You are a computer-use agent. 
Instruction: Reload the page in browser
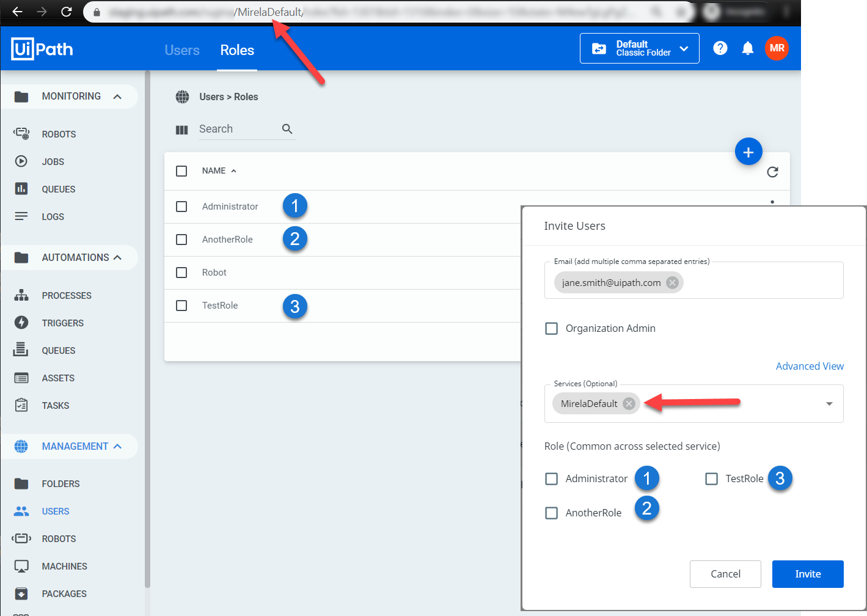(67, 12)
